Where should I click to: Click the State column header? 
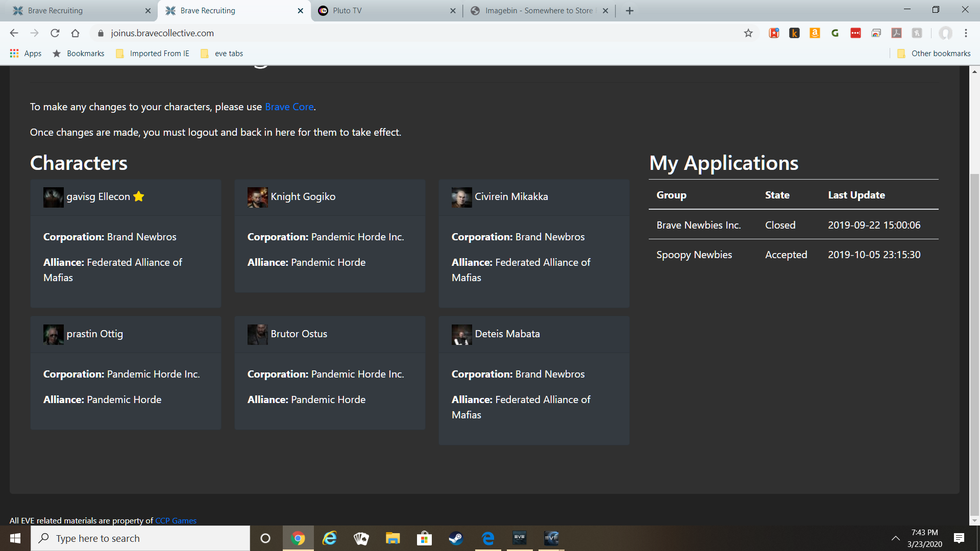click(777, 195)
